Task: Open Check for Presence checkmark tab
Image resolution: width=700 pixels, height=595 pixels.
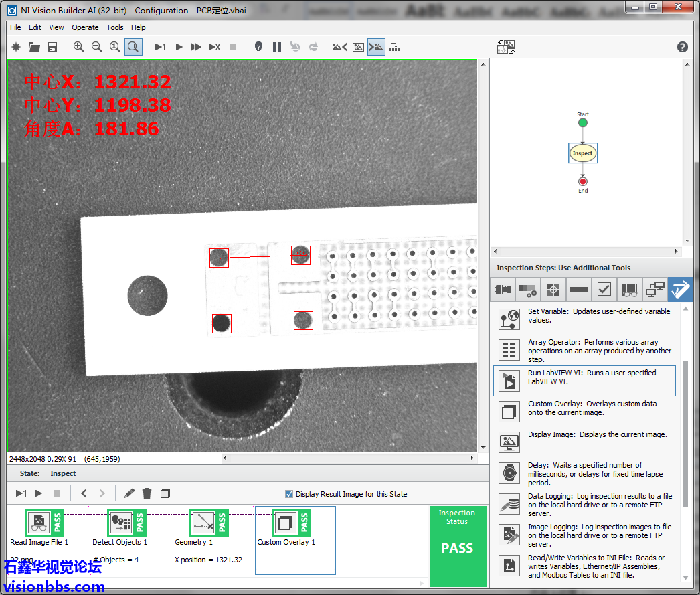Action: [x=604, y=290]
